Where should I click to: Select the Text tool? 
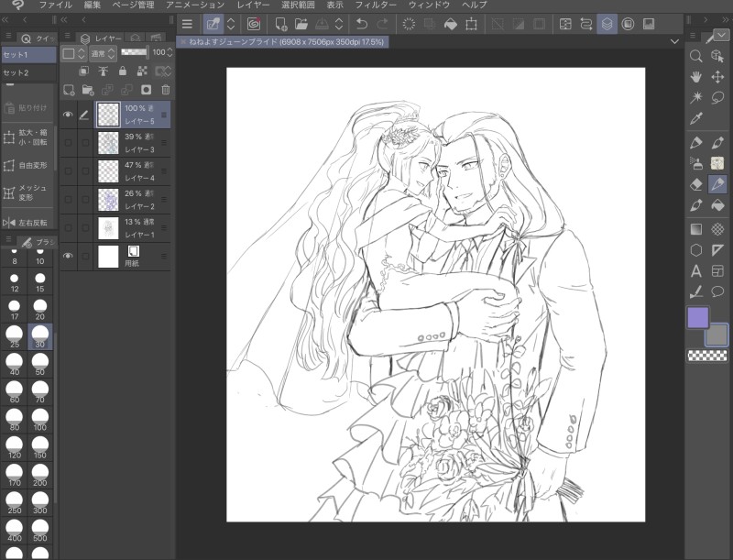point(695,271)
